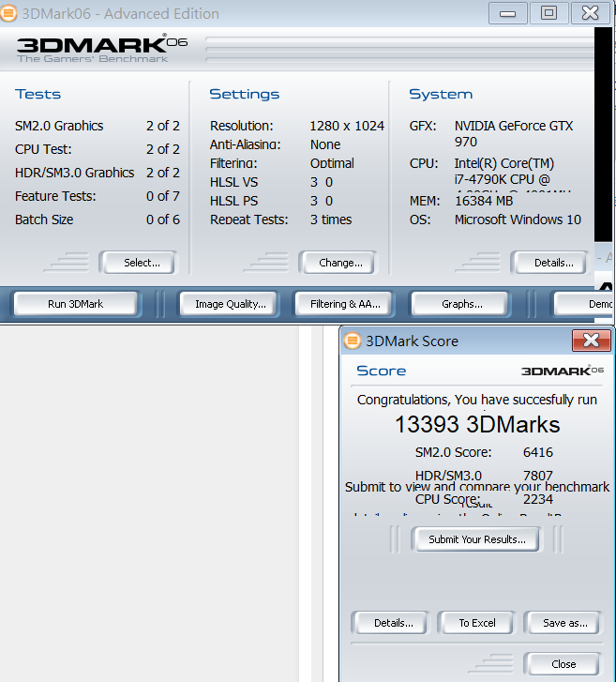
Task: Click the Feature Tests row label
Action: coord(55,196)
